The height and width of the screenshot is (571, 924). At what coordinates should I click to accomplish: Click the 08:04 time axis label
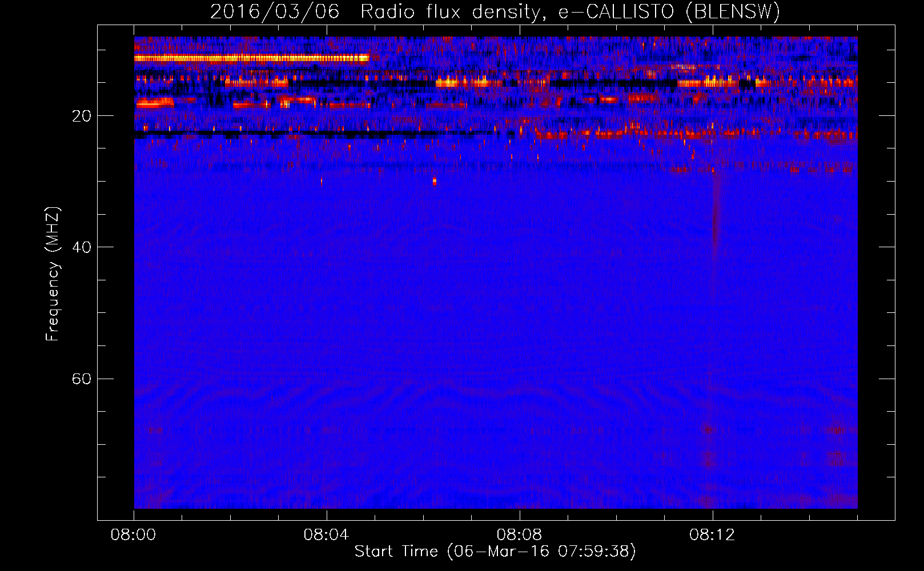click(327, 535)
